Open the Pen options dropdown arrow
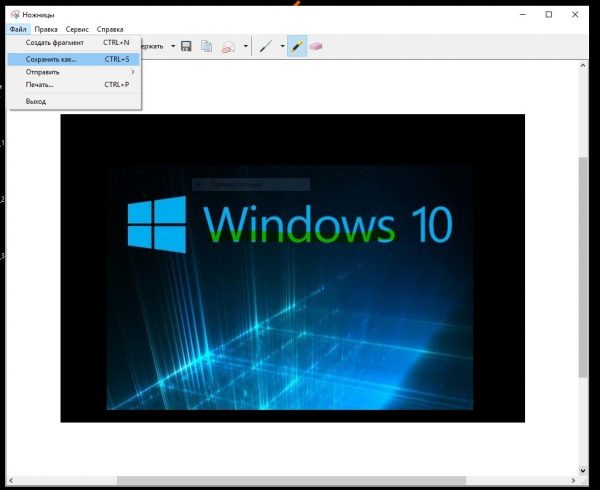 pos(282,46)
